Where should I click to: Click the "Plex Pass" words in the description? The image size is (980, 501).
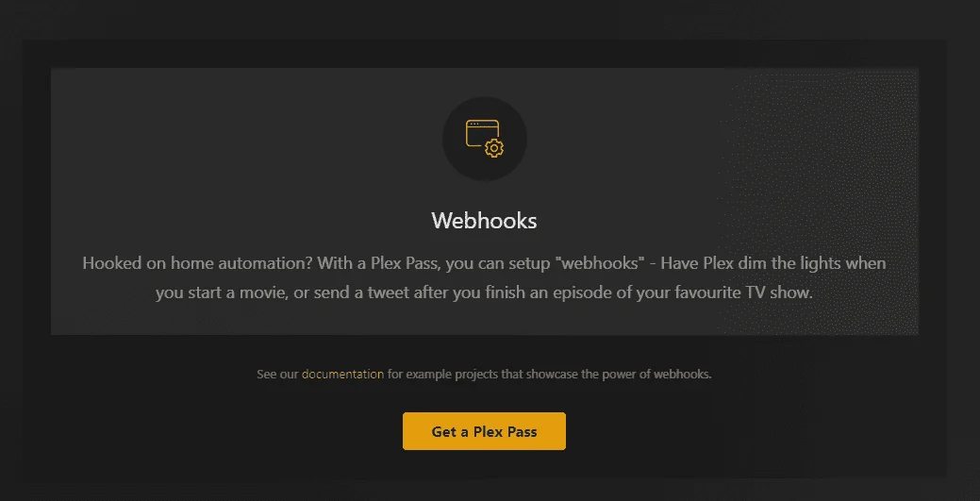(407, 262)
